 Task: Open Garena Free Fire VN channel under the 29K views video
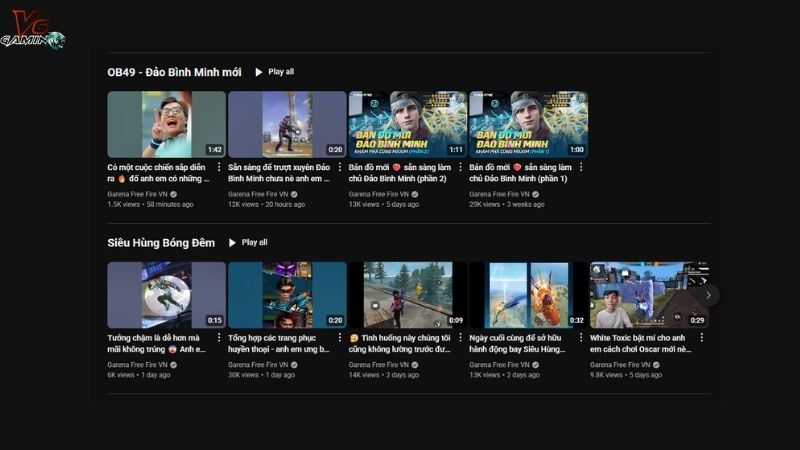click(x=499, y=194)
